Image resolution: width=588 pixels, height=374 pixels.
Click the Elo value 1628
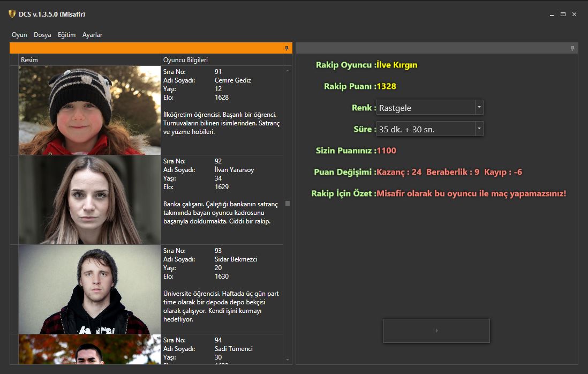[222, 98]
